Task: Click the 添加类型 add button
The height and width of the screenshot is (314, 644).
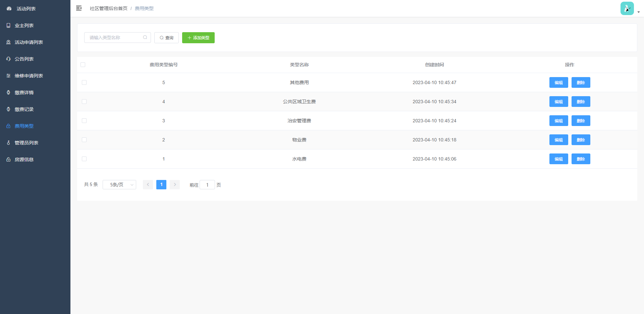Action: coord(198,38)
